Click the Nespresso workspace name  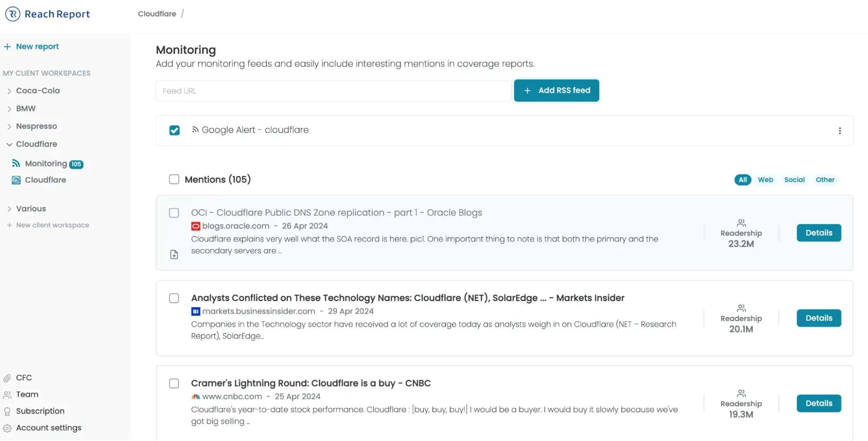[36, 126]
